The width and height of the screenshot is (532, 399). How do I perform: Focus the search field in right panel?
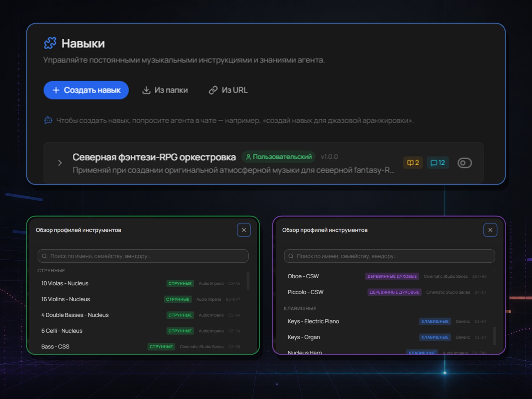point(389,256)
